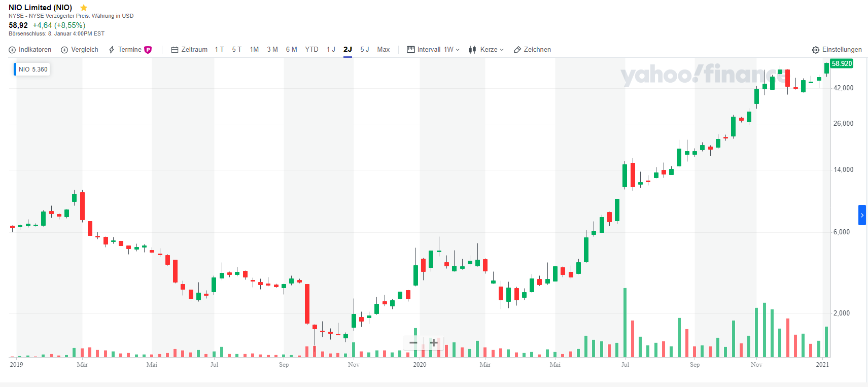Click the Intervall chart icon

(x=411, y=50)
